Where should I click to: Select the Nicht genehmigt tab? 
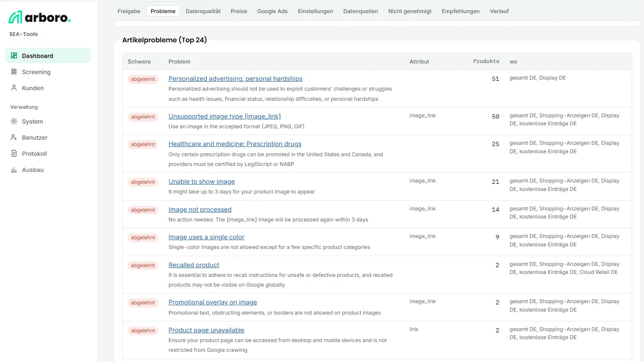tap(410, 11)
